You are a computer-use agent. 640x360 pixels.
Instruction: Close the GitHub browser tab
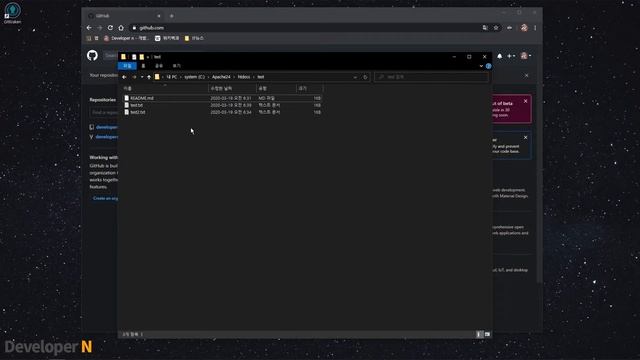pyautogui.click(x=159, y=16)
